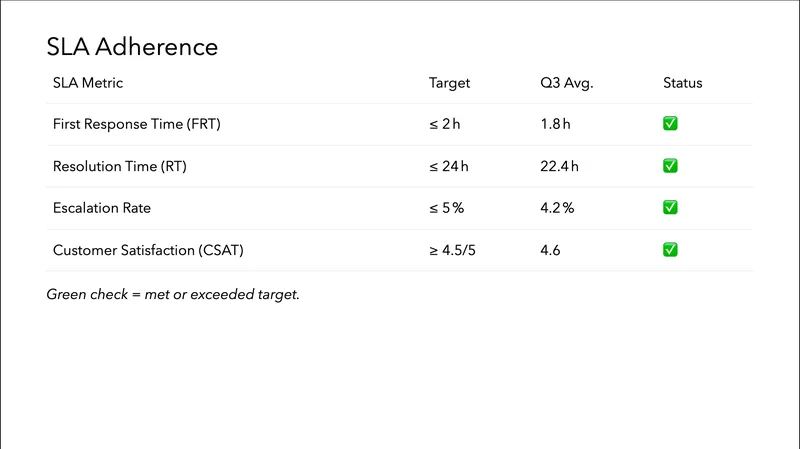Select the Status column header
Viewport: 800px width, 449px height.
coord(682,83)
